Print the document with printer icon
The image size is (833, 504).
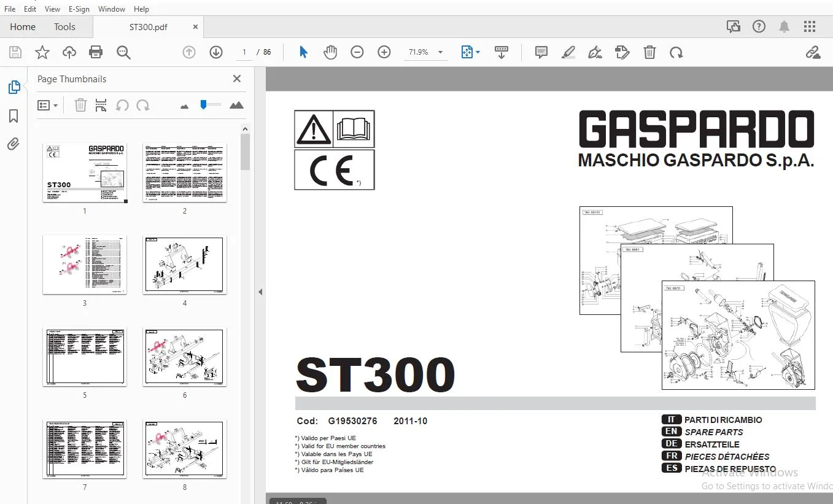(x=96, y=53)
